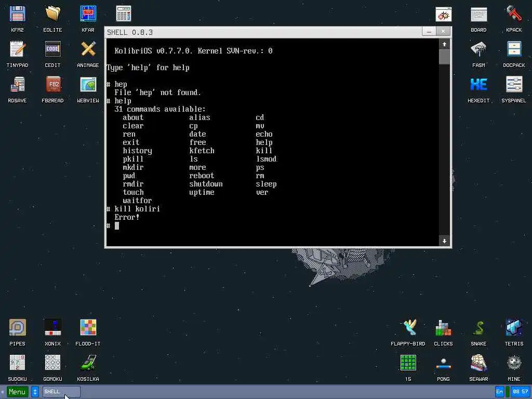
Task: Click the 'kfetch' command in the list
Action: point(202,151)
